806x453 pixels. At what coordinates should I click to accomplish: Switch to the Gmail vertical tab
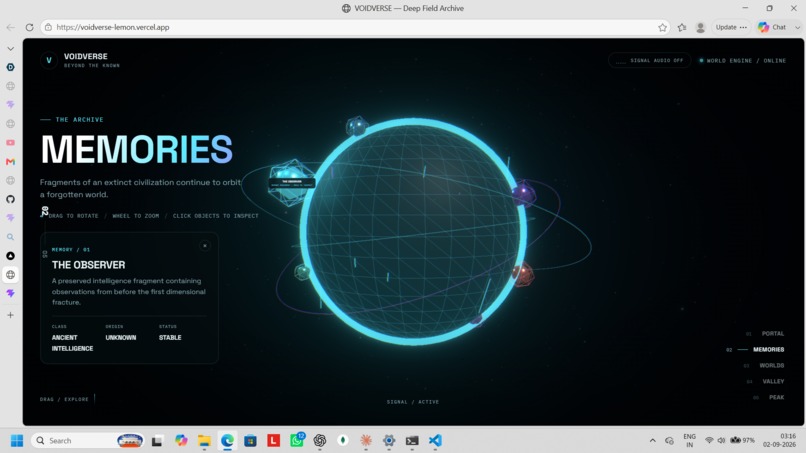pyautogui.click(x=10, y=161)
